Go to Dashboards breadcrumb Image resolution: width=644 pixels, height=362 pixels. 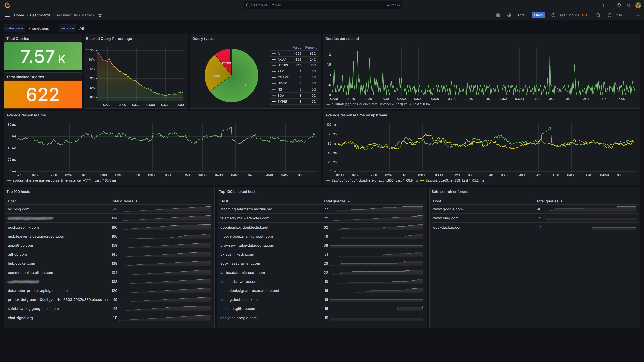pyautogui.click(x=40, y=15)
